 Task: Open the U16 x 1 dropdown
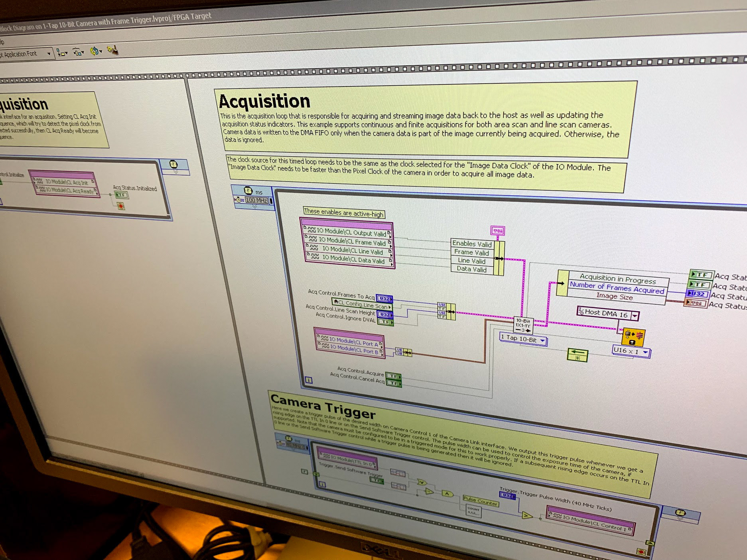(631, 352)
